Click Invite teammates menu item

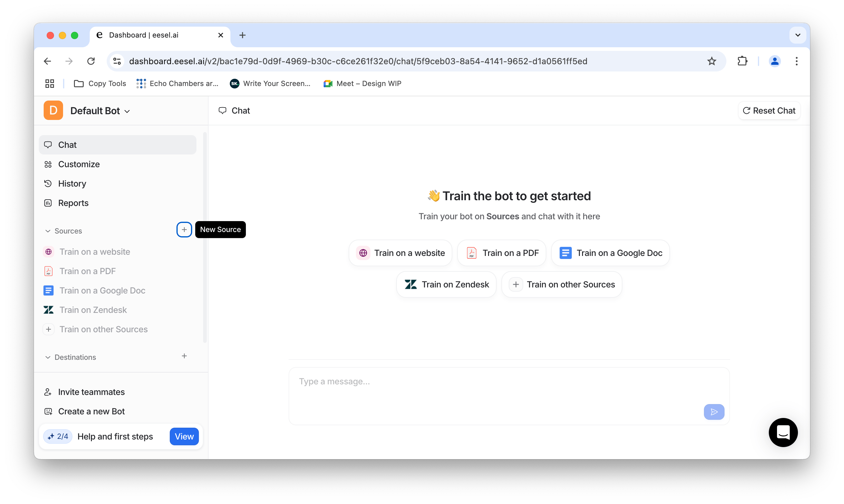(x=92, y=392)
